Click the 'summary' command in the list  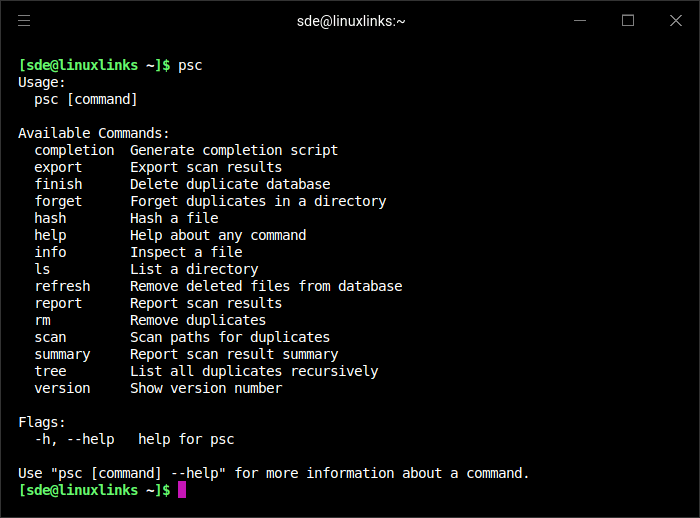click(62, 354)
